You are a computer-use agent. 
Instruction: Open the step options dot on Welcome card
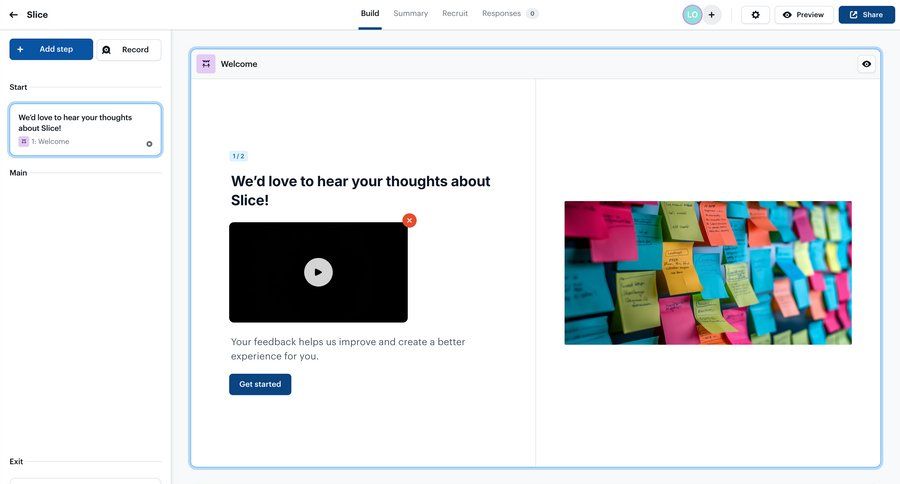coord(149,144)
